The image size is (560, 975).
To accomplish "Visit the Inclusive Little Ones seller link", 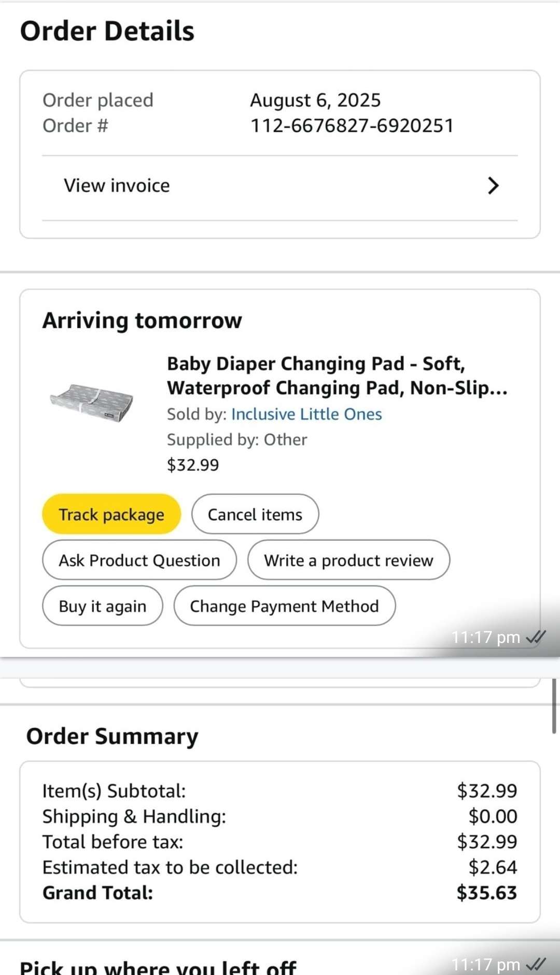I will pyautogui.click(x=306, y=414).
